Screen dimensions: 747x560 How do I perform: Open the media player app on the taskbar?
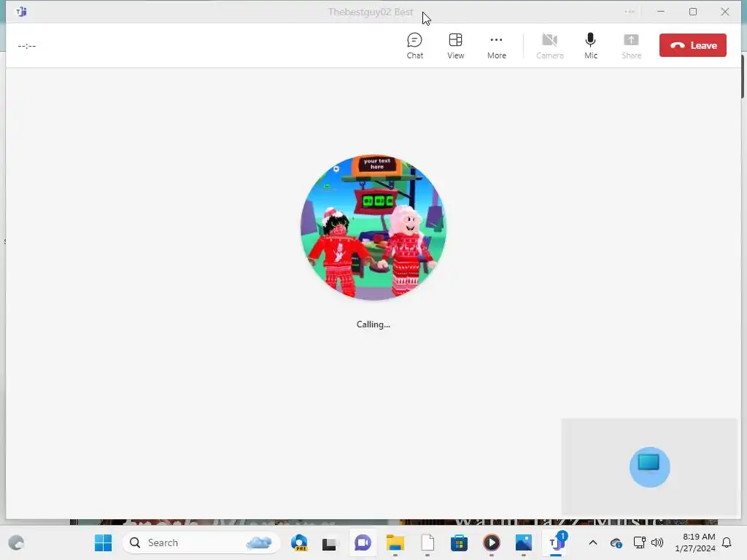(x=491, y=542)
